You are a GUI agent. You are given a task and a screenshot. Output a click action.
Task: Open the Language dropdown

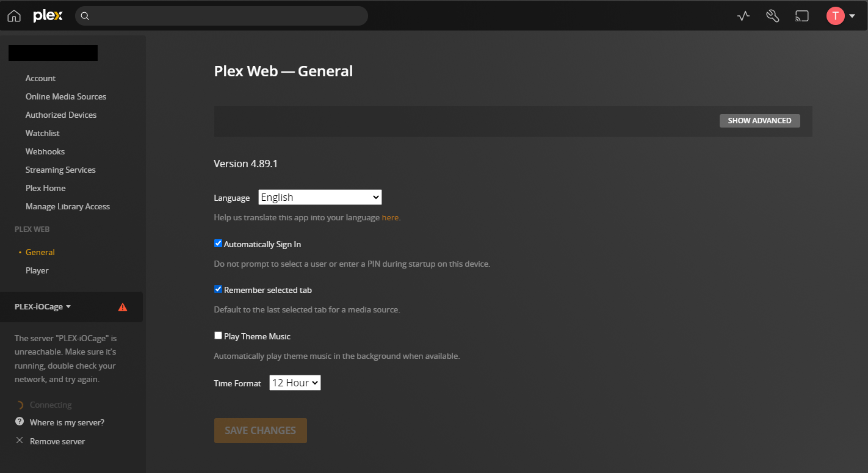coord(320,197)
